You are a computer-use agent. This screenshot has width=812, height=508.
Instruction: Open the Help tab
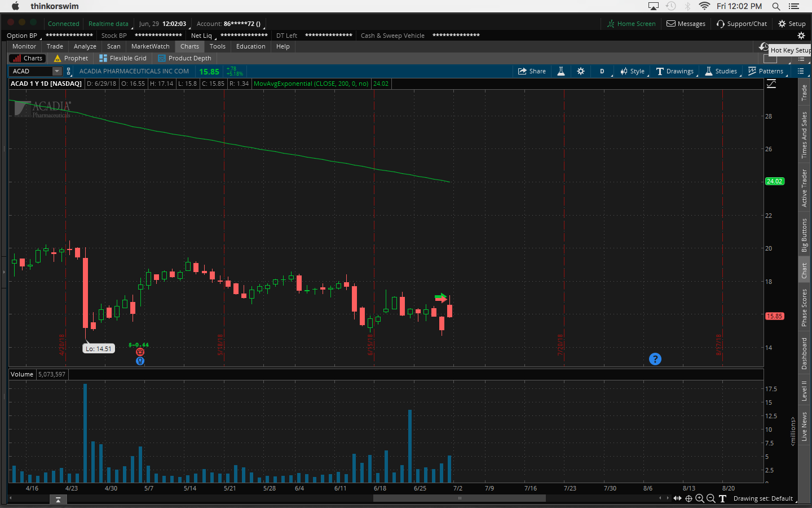(x=283, y=46)
